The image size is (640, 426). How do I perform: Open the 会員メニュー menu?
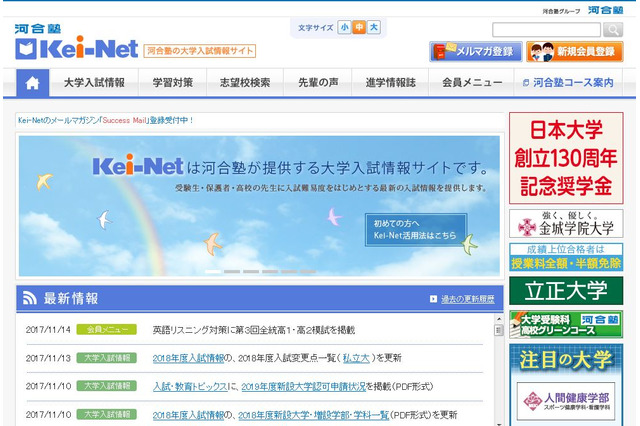[471, 83]
